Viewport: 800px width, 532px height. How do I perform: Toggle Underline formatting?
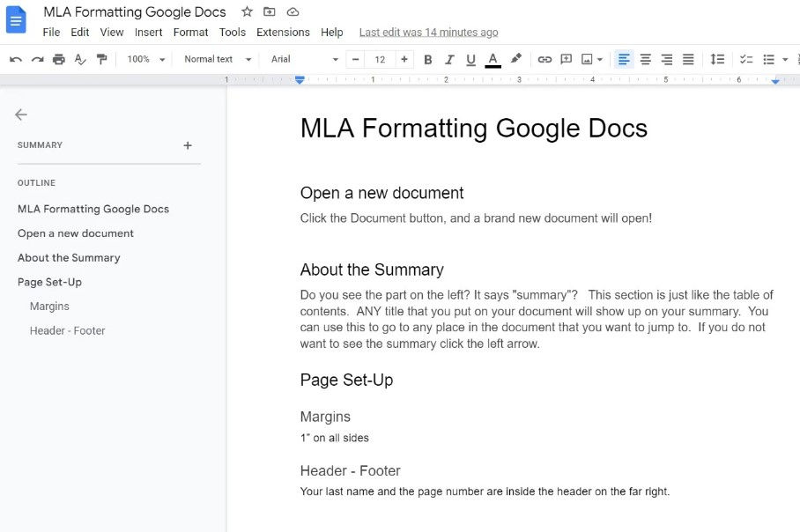(470, 60)
